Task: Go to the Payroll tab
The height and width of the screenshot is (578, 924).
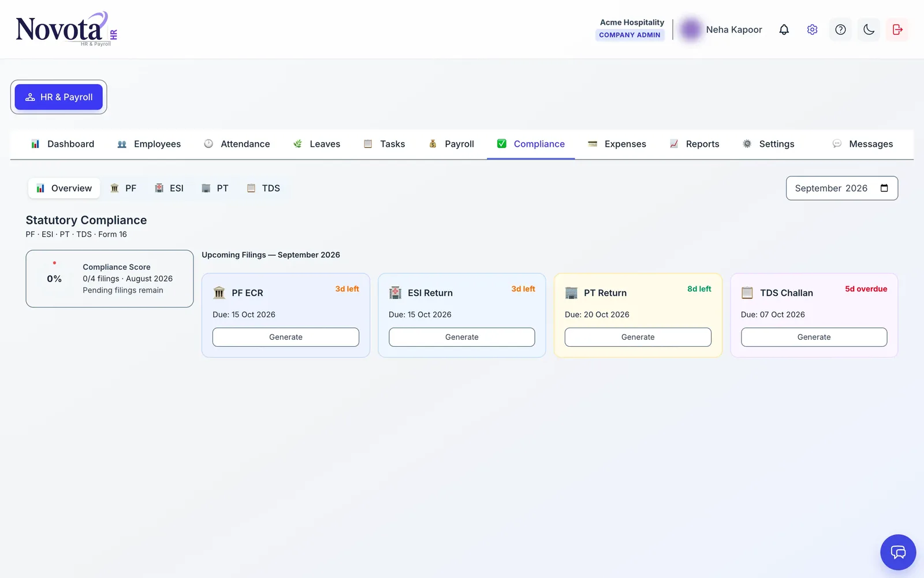Action: 451,144
